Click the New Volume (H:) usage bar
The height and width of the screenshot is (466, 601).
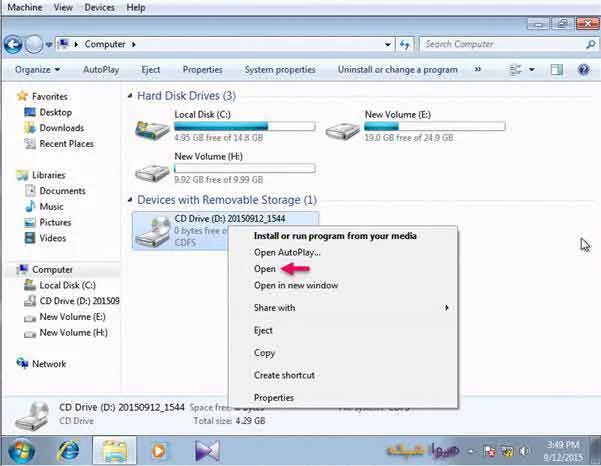pyautogui.click(x=245, y=168)
